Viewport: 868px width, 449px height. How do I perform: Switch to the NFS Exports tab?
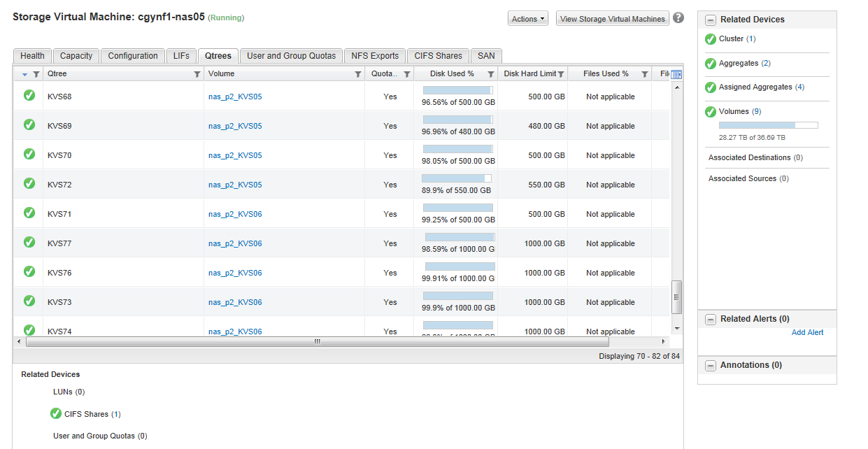[x=375, y=56]
